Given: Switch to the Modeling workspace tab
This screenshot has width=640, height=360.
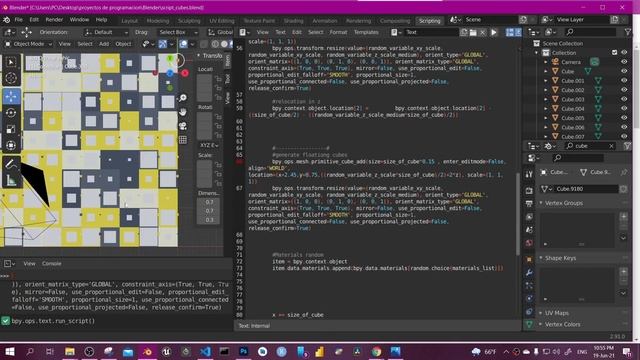Looking at the screenshot, I should pos(158,20).
